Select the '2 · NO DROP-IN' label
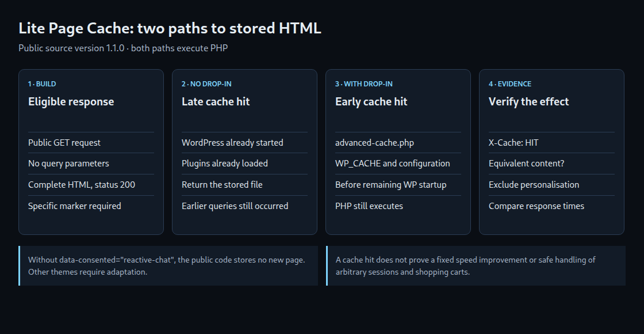Screen dimensions: 644x334 pyautogui.click(x=206, y=84)
